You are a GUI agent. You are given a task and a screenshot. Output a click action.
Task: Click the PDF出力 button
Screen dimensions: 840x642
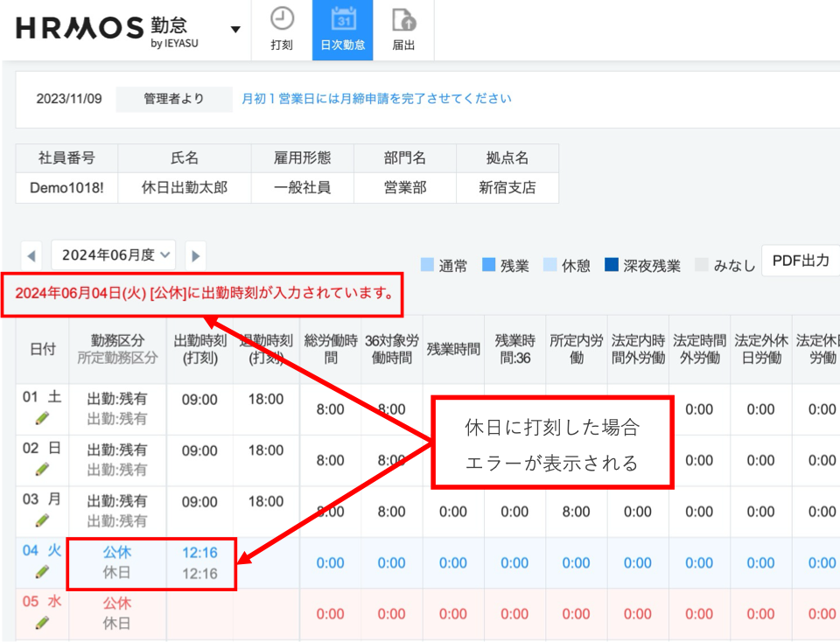coord(801,261)
